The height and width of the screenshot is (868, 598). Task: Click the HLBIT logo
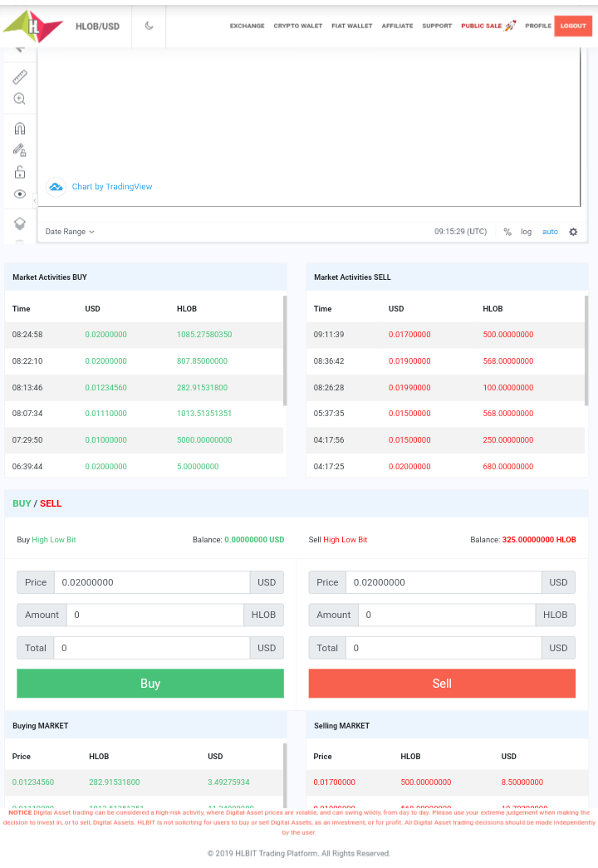(x=33, y=26)
